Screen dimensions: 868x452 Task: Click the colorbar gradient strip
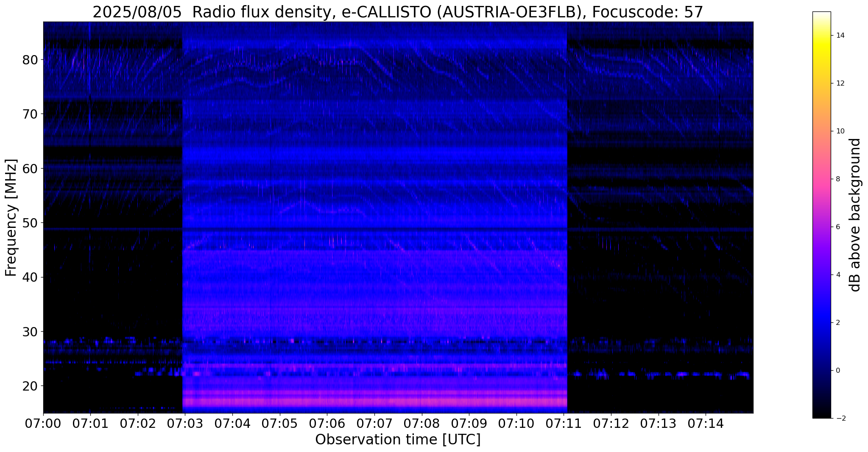click(x=821, y=215)
